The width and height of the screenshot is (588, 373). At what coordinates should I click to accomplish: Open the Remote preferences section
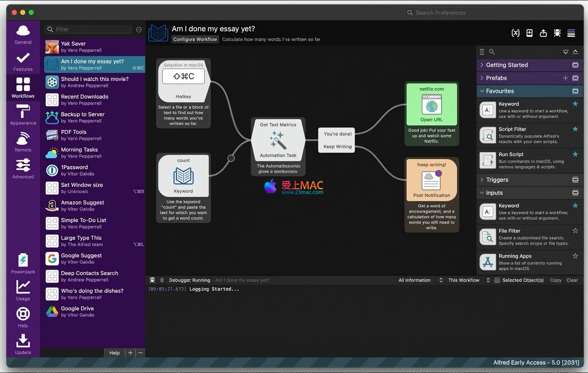pyautogui.click(x=23, y=142)
